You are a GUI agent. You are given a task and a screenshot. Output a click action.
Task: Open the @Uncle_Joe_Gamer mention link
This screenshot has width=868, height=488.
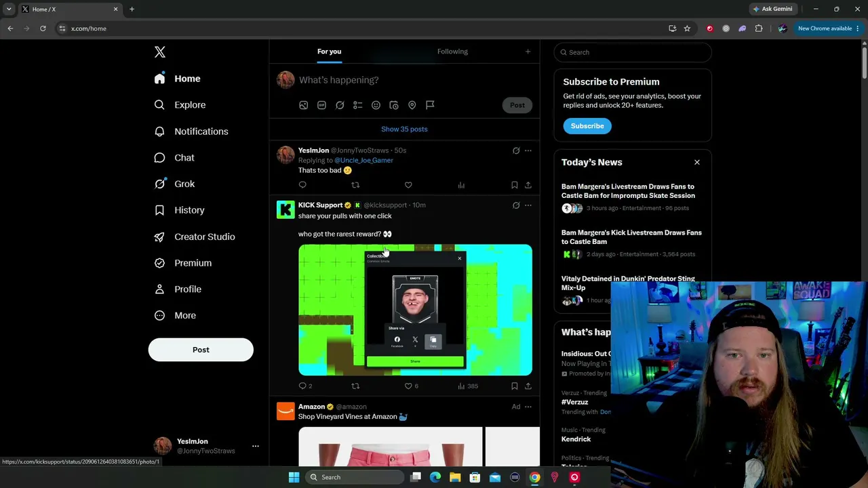click(363, 161)
